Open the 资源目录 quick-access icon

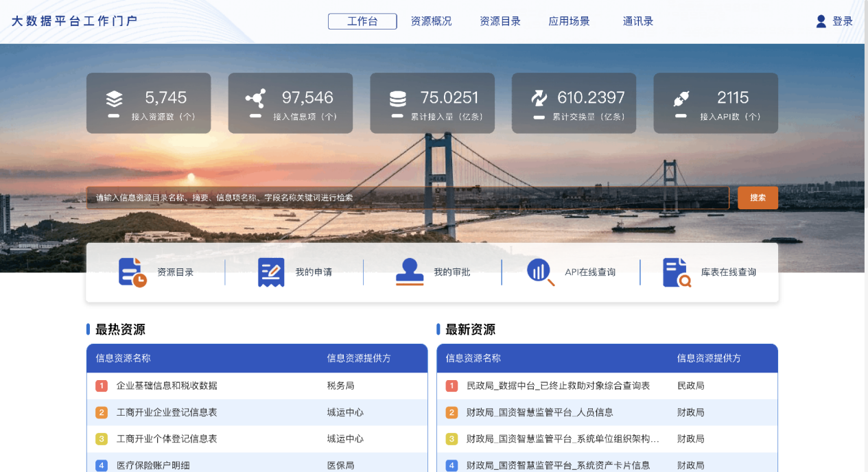coord(130,271)
